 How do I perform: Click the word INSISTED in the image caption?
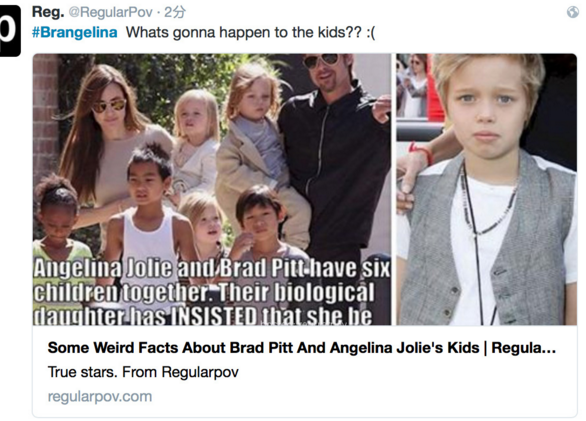[x=214, y=316]
